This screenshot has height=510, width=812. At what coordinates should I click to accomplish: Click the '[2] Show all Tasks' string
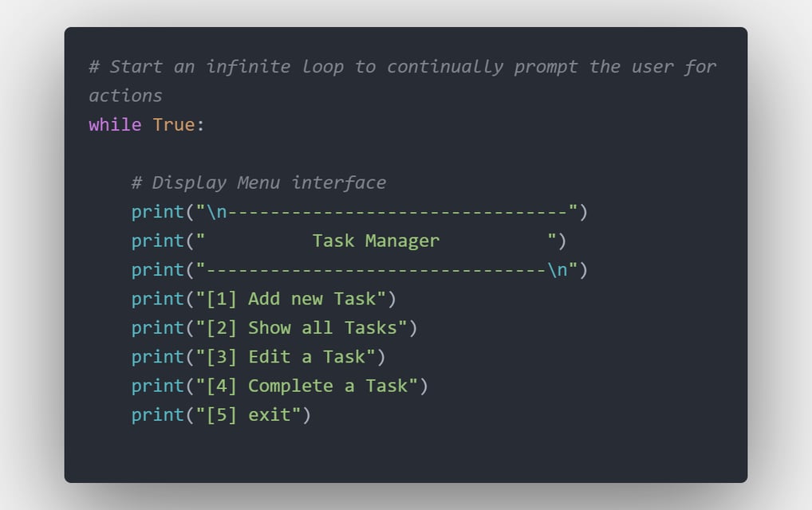(302, 328)
